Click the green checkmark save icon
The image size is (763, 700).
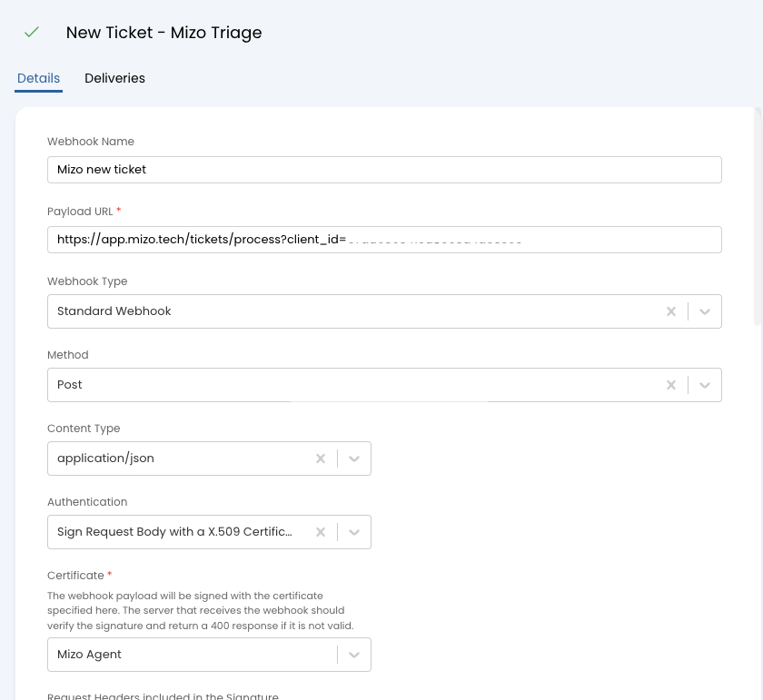32,32
